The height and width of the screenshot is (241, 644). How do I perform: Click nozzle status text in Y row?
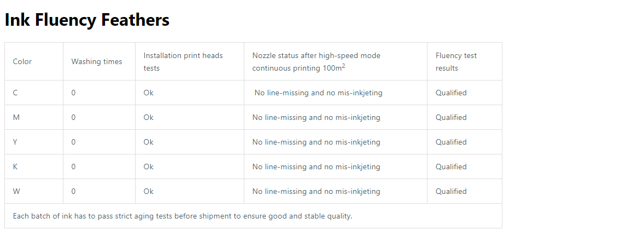coord(316,142)
